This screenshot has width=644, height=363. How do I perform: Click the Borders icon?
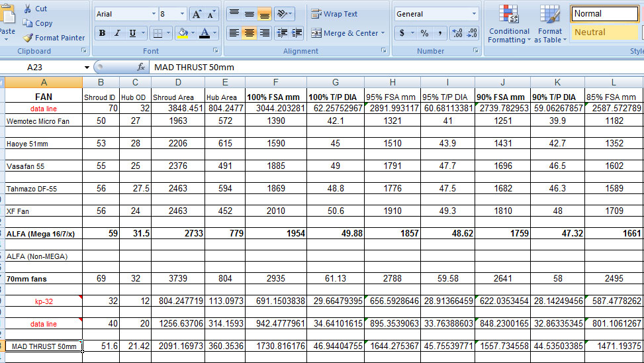coord(158,33)
